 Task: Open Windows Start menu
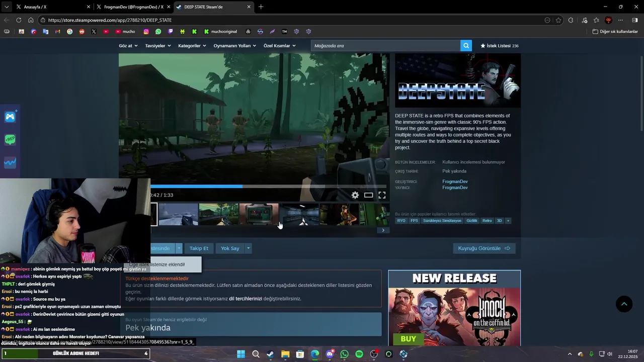pos(240,354)
